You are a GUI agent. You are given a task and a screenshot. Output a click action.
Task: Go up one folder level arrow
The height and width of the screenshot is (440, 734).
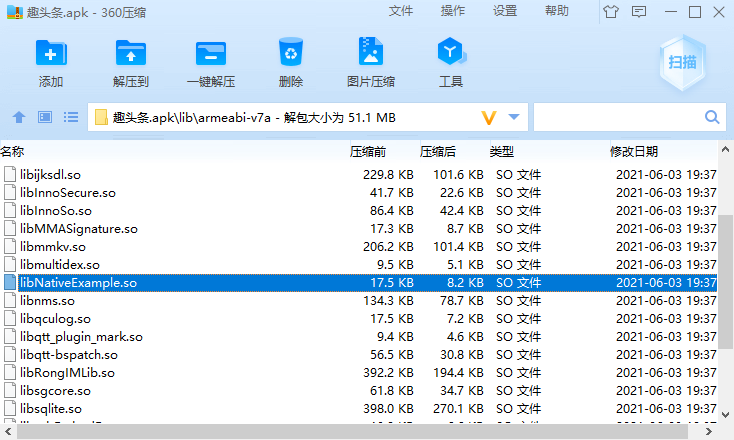[19, 117]
